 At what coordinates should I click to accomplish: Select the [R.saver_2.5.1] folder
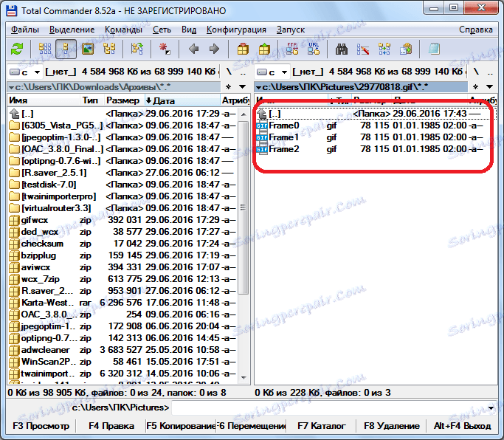point(122,173)
